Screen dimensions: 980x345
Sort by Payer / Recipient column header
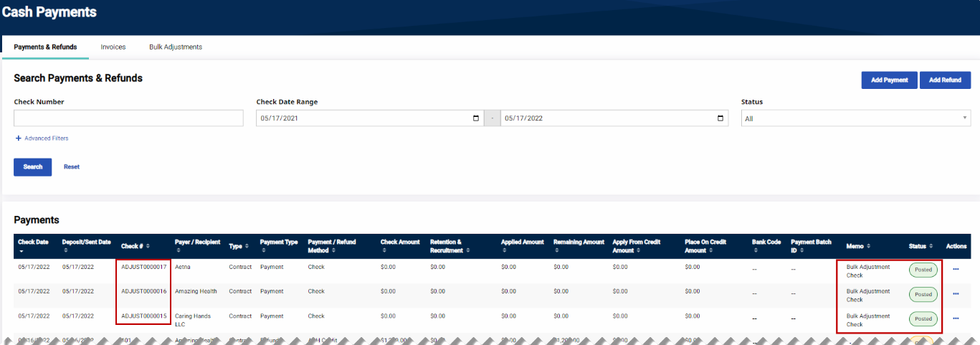[197, 242]
